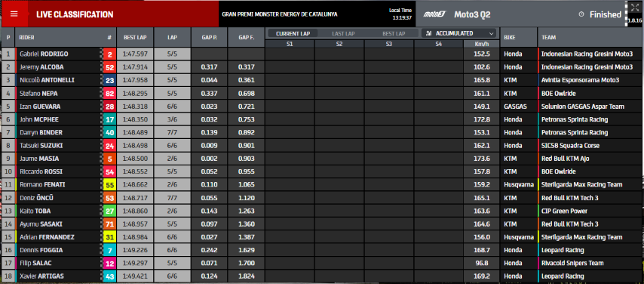Click Tatsuki SUZUKI rider name
Viewport: 644px width, 284px height.
tap(41, 146)
